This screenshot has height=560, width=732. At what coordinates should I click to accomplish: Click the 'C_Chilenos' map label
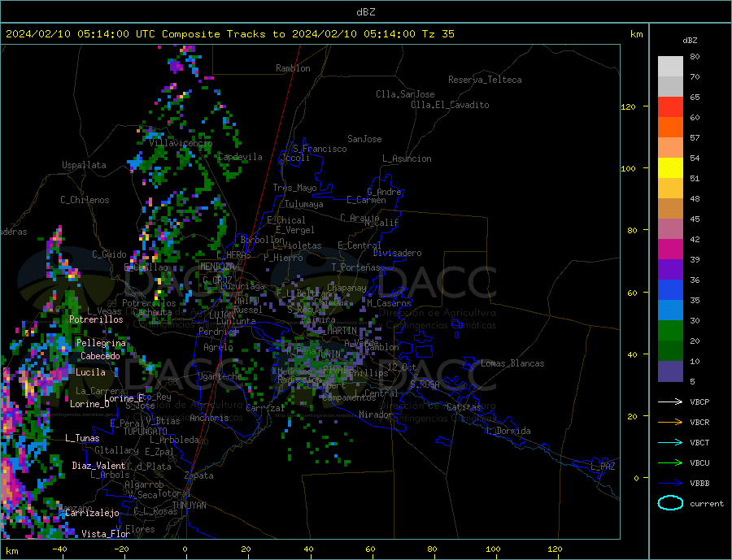point(85,200)
